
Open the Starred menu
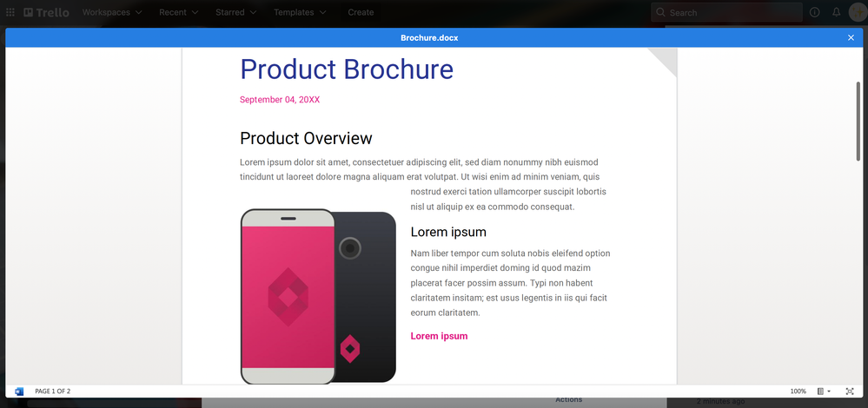pyautogui.click(x=235, y=12)
